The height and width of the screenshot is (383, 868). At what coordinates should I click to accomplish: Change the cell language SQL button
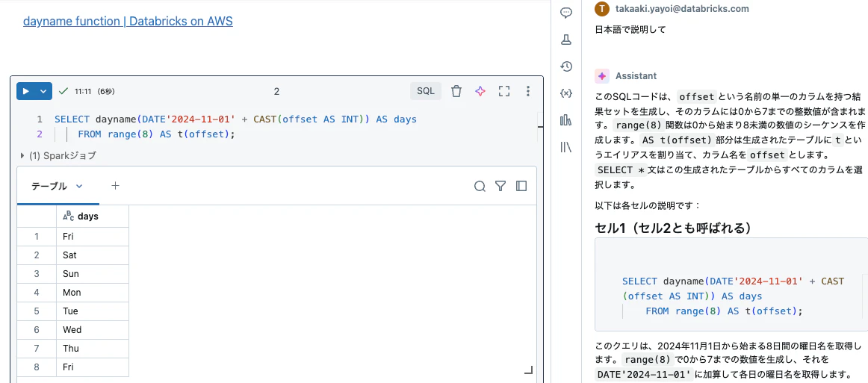(x=426, y=91)
